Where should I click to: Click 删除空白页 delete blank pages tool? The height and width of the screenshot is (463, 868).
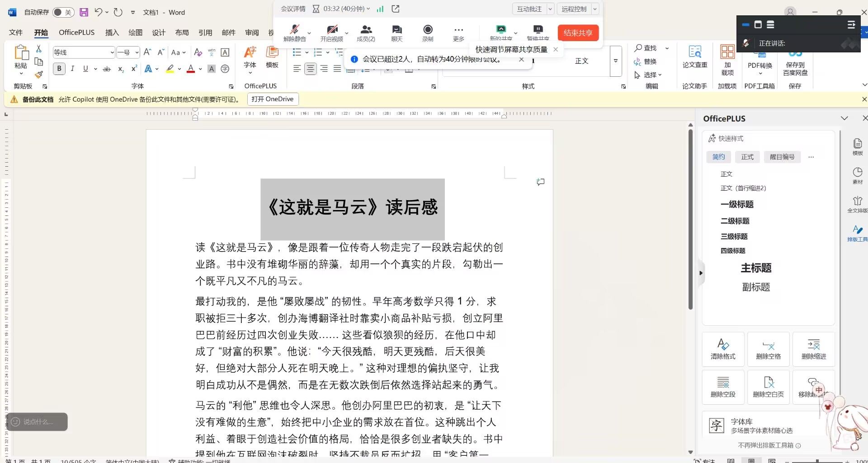(x=768, y=387)
